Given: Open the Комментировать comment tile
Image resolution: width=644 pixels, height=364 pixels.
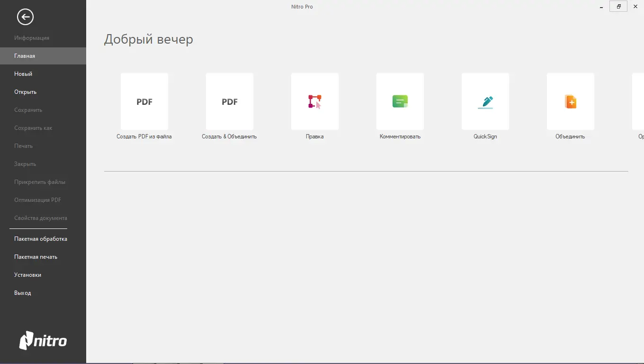Looking at the screenshot, I should coord(400,101).
